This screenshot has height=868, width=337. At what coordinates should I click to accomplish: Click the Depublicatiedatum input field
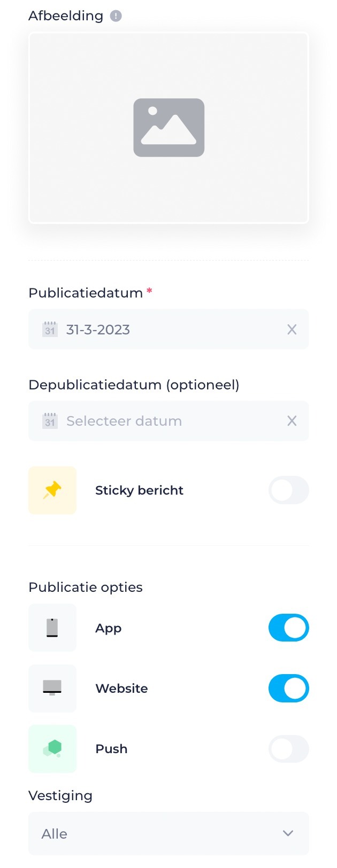click(x=160, y=421)
